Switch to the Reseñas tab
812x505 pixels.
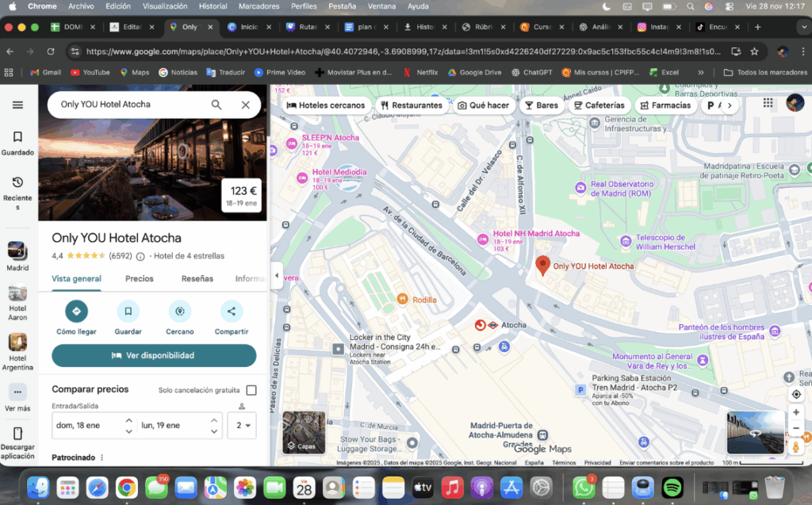tap(197, 279)
